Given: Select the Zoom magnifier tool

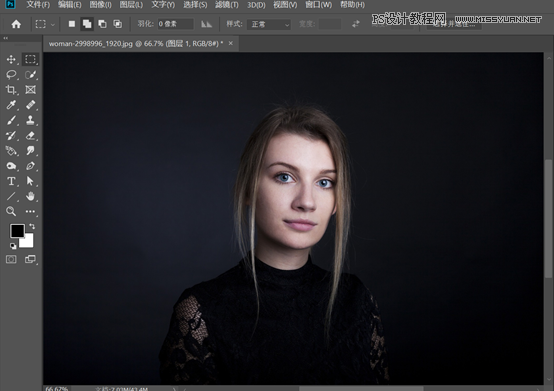Looking at the screenshot, I should click(11, 211).
